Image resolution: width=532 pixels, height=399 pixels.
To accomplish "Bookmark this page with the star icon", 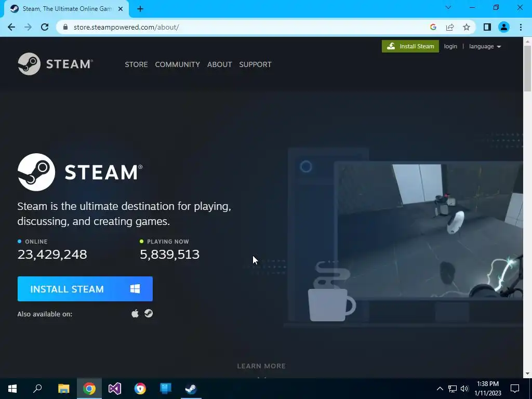I will (x=467, y=27).
